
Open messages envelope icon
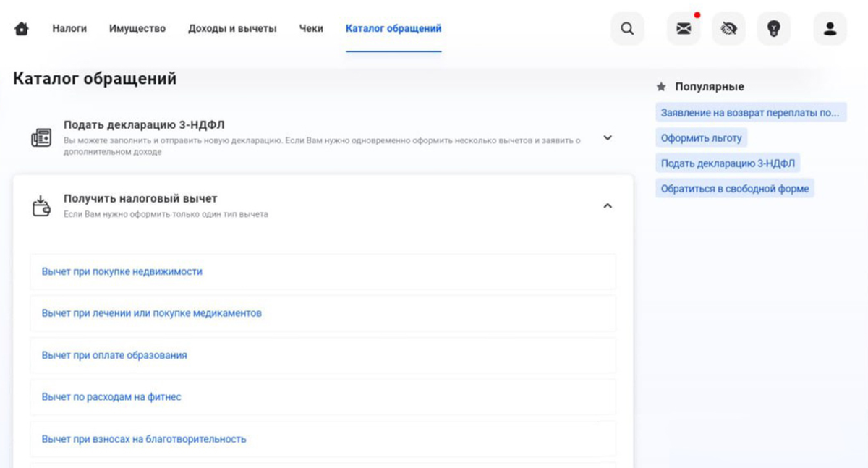point(684,29)
